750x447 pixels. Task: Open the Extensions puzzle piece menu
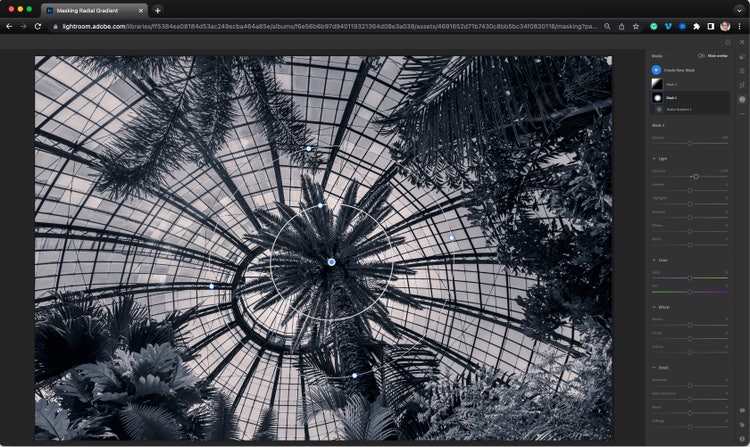click(696, 26)
